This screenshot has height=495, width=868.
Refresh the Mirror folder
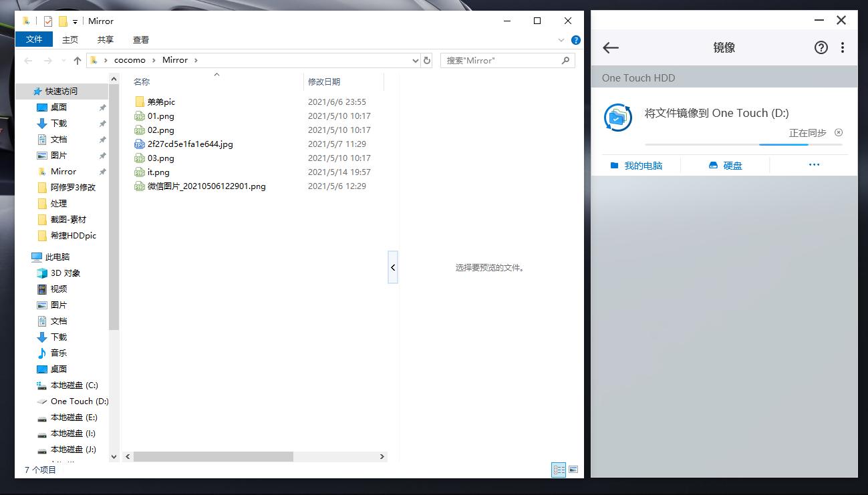click(427, 60)
